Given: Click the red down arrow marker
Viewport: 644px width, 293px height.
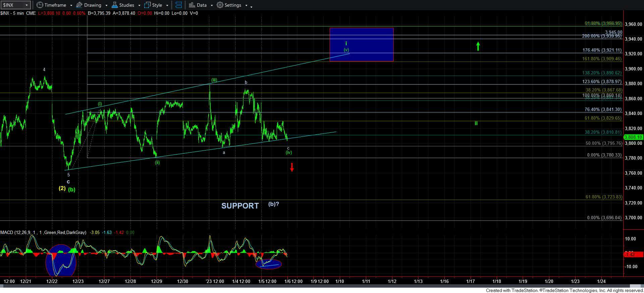Looking at the screenshot, I should (292, 167).
